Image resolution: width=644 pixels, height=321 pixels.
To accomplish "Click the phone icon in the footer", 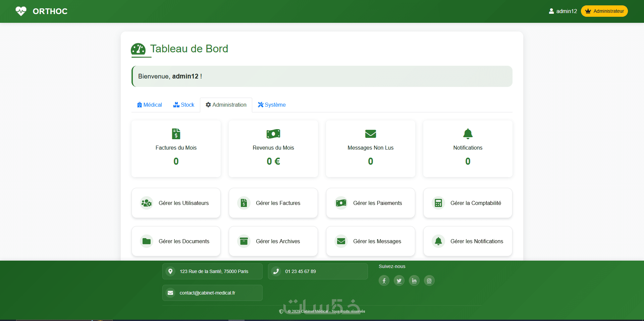I will pyautogui.click(x=276, y=271).
